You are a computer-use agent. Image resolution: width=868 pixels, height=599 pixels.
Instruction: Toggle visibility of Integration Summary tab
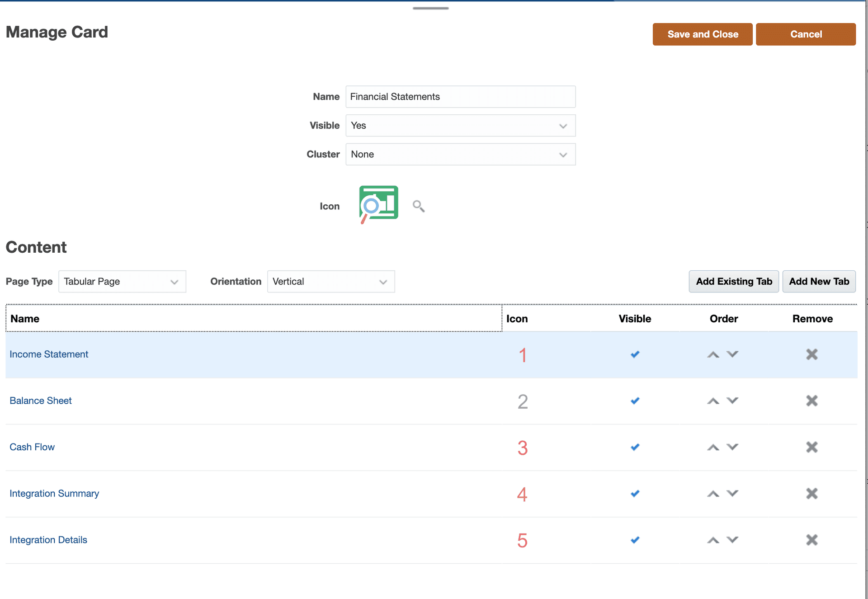coord(635,494)
